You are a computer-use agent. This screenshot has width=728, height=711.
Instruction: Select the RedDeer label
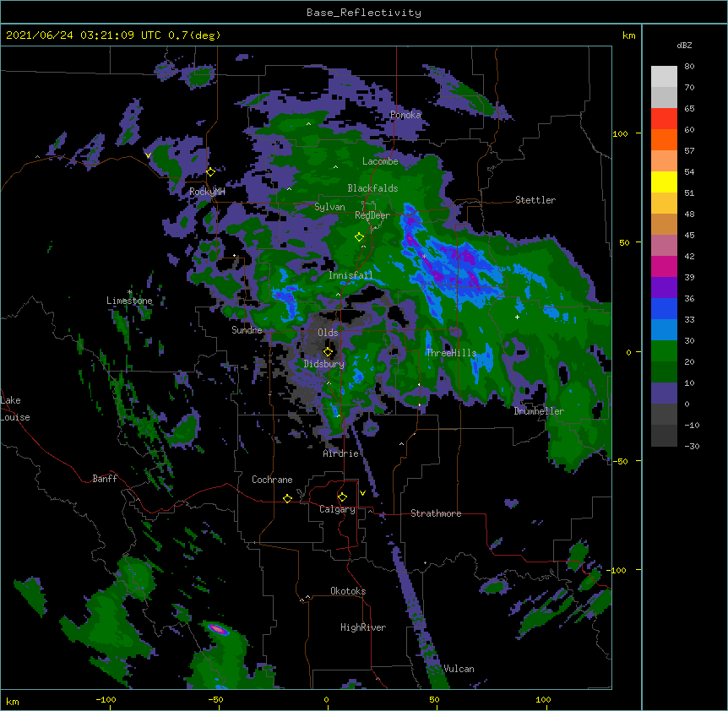pos(372,215)
